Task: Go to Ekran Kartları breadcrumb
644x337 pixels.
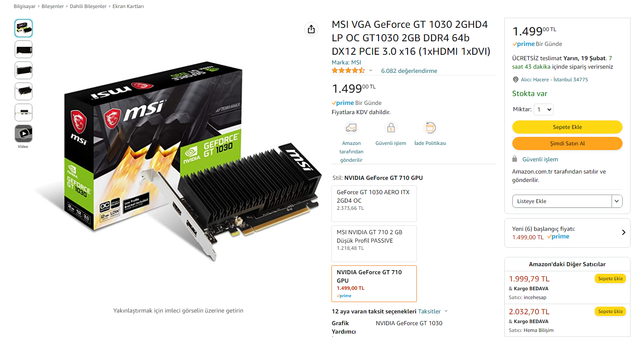Action: [x=128, y=6]
